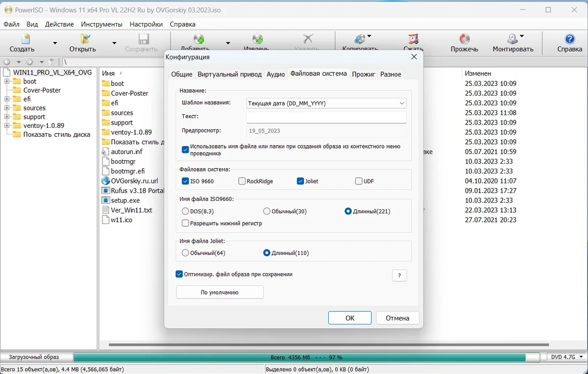Switch to the Аудио tab
This screenshot has width=588, height=374.
pyautogui.click(x=276, y=74)
